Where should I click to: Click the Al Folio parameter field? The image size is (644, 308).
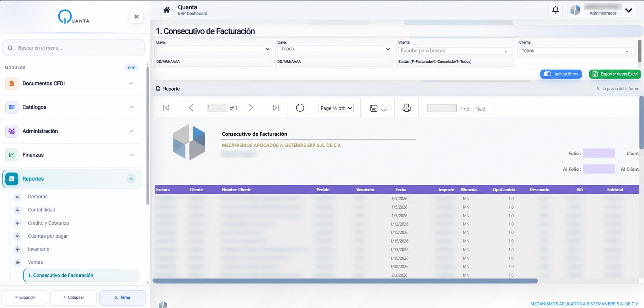(x=599, y=169)
